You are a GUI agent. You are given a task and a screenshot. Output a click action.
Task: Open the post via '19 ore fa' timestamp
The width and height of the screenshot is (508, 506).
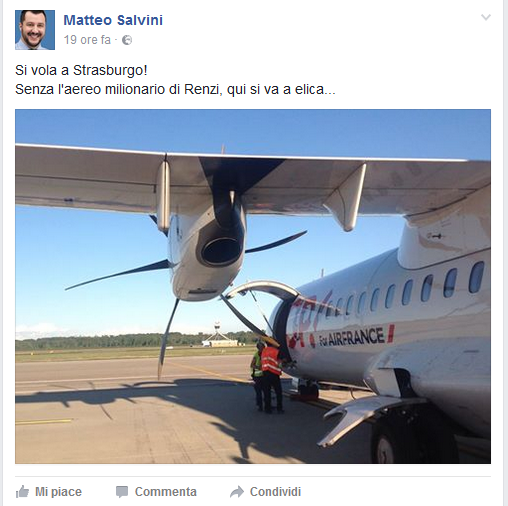(x=87, y=40)
